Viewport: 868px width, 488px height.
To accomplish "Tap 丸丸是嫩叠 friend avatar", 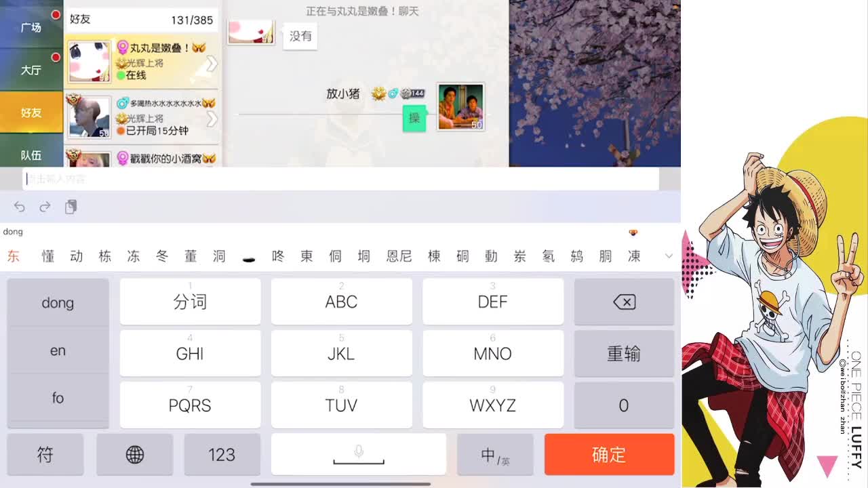I will pyautogui.click(x=89, y=62).
